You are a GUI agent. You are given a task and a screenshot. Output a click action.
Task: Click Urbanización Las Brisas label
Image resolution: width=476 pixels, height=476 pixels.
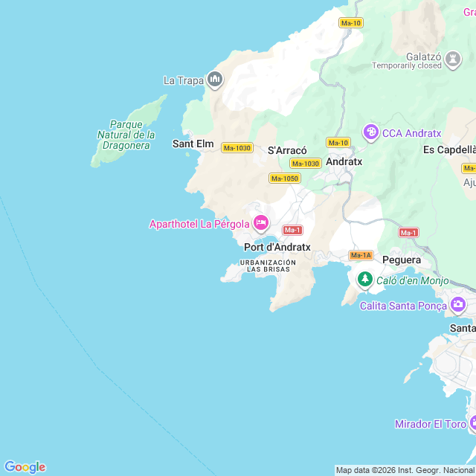[x=268, y=266]
